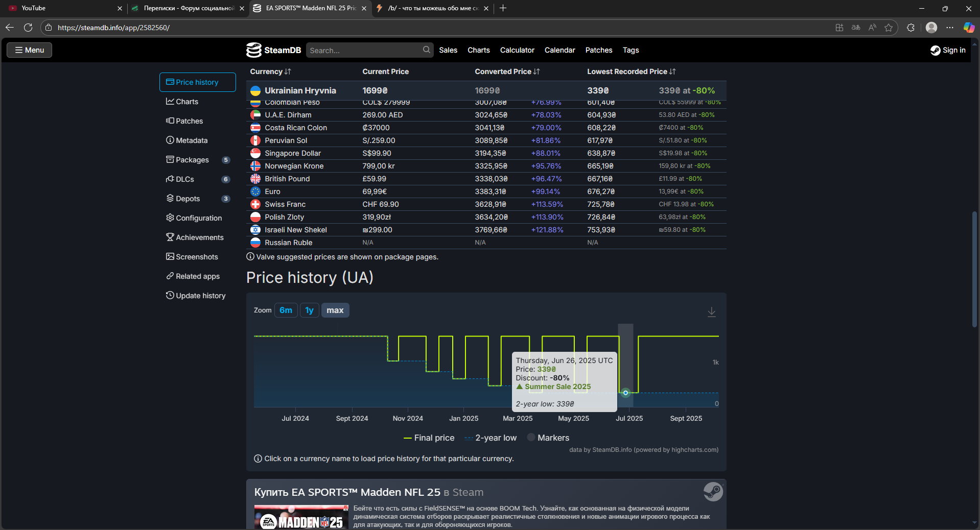Open browser extensions menu
This screenshot has height=530, width=980.
click(x=911, y=28)
